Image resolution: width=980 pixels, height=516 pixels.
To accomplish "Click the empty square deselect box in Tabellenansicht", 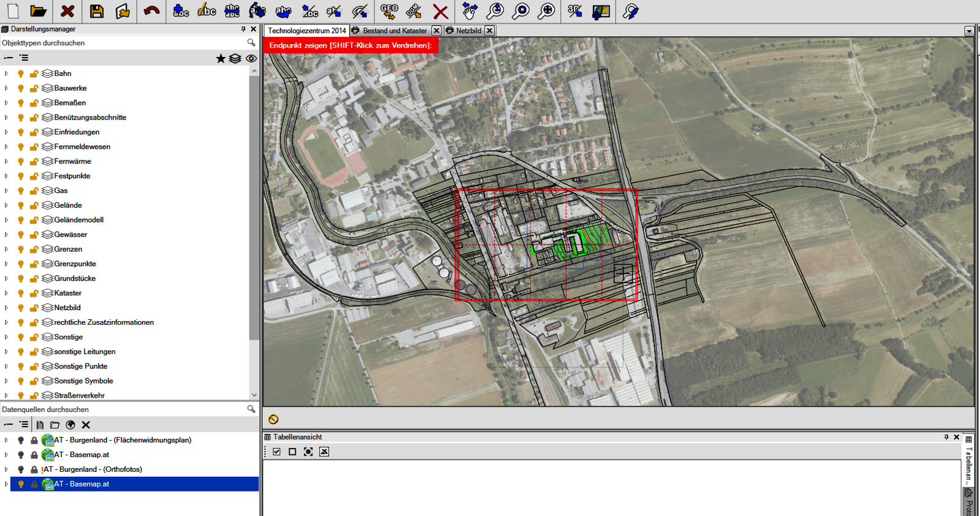I will 292,452.
